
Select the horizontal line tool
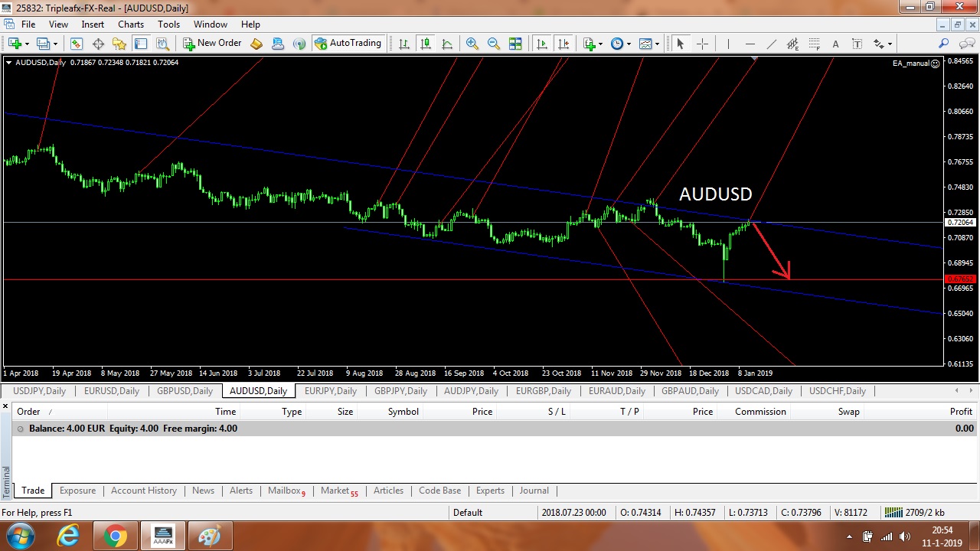pos(750,44)
